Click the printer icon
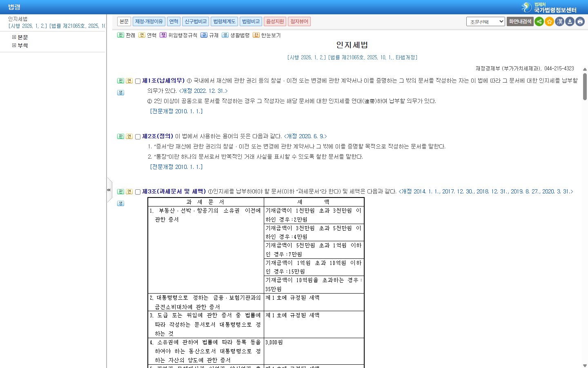This screenshot has width=588, height=368. pos(580,21)
